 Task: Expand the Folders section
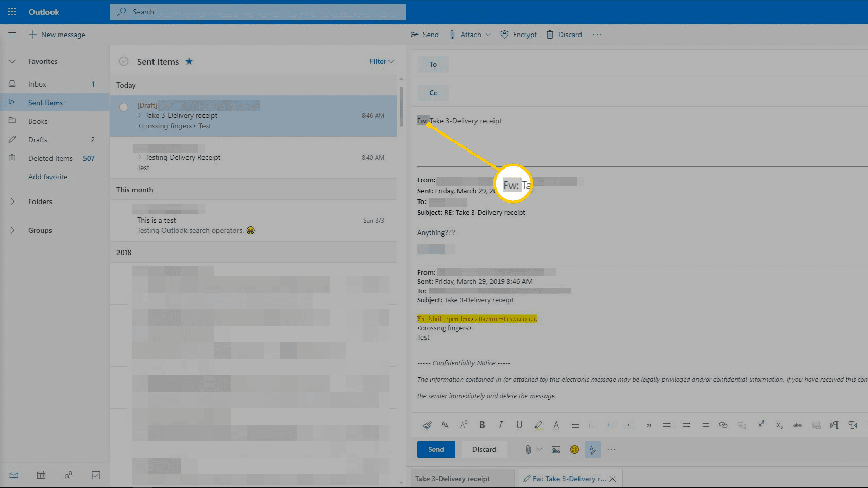12,201
